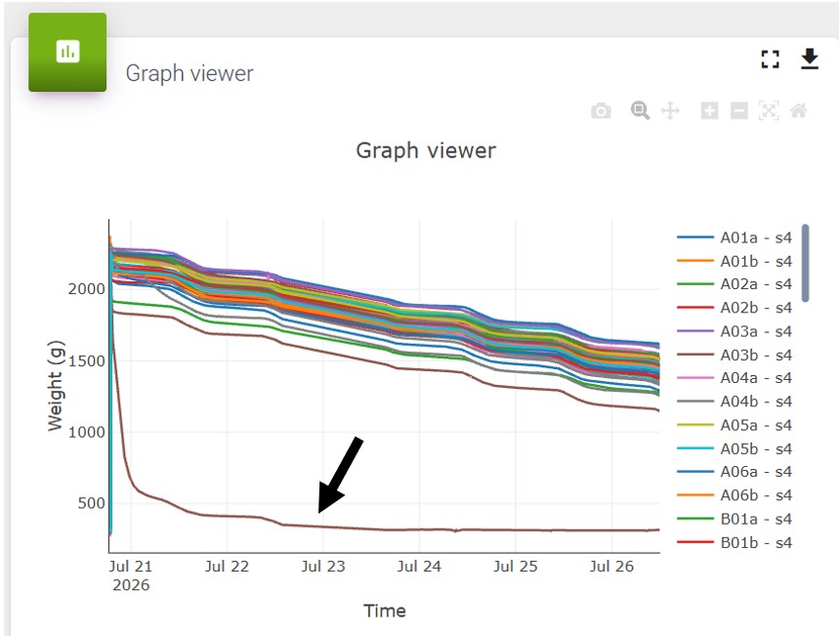Save plot as image with camera icon
Screen dimensions: 840x636
point(601,111)
